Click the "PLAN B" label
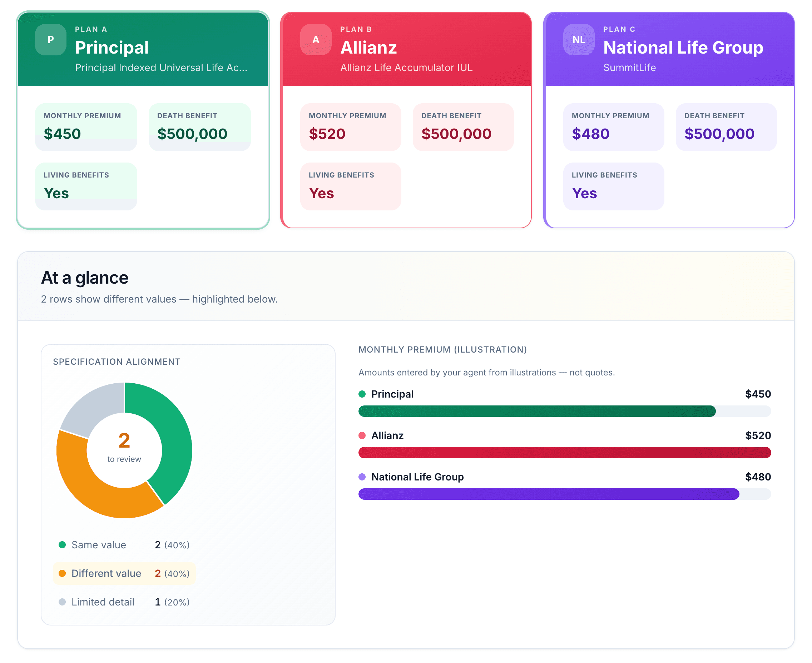This screenshot has height=663, width=812. [x=356, y=29]
